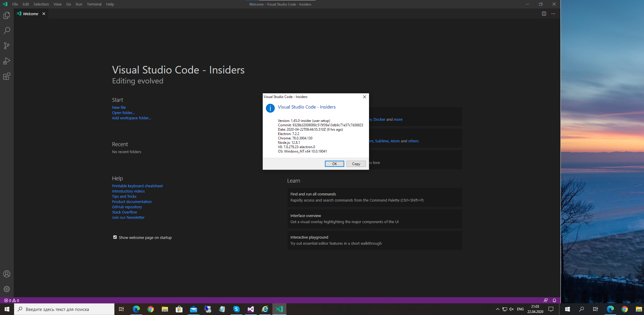Open File Explorer from left taskbar
This screenshot has height=315, width=644.
[x=165, y=309]
